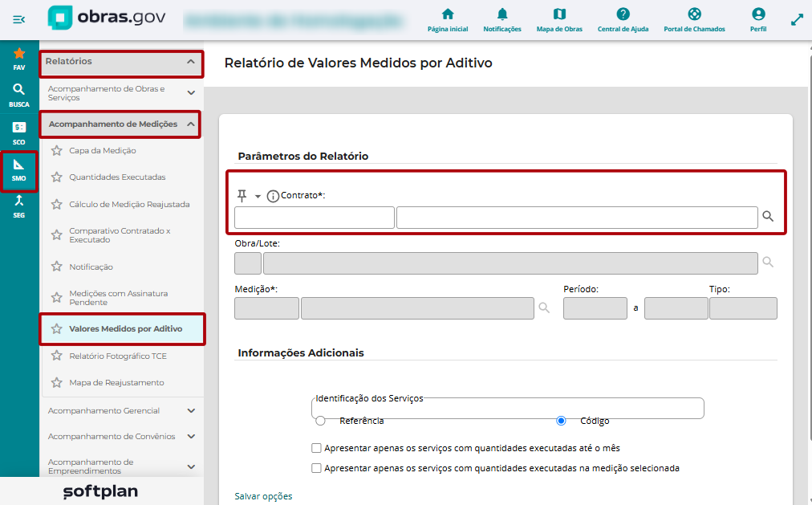Open Mapa de Reajustamento report
Viewport: 812px width, 505px height.
pos(116,383)
